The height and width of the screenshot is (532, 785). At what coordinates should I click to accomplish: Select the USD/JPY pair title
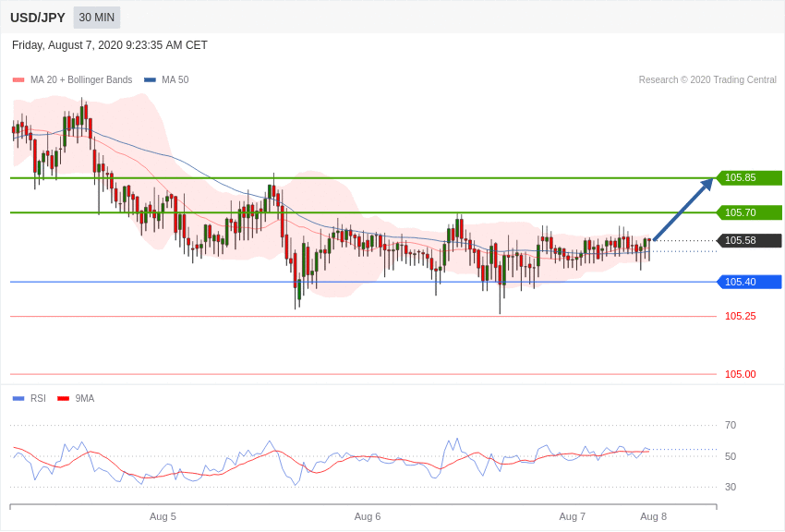38,18
